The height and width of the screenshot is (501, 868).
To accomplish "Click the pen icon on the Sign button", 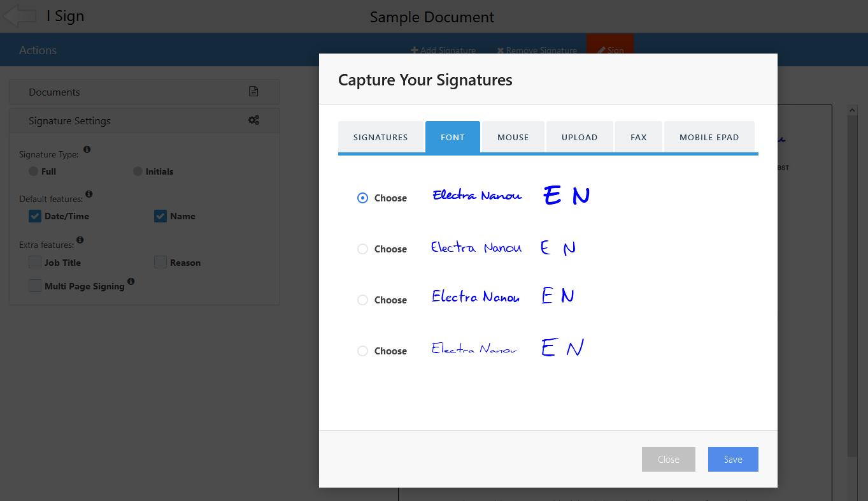I will (x=601, y=50).
